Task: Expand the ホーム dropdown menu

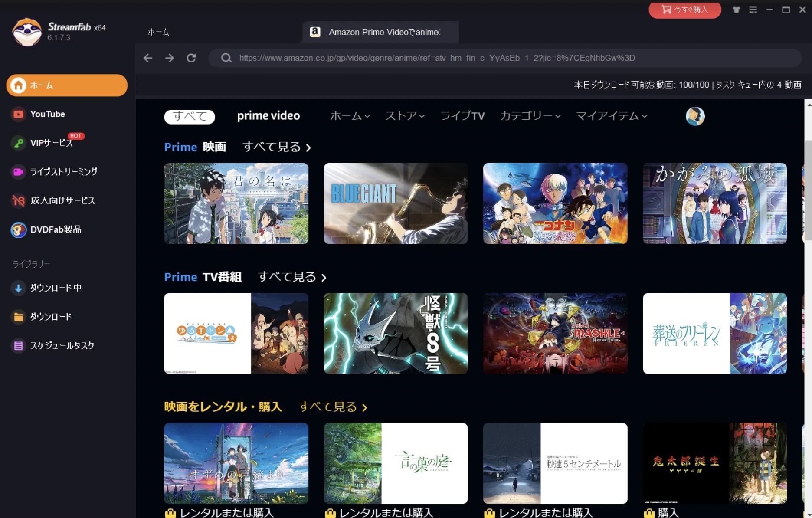Action: click(x=350, y=116)
